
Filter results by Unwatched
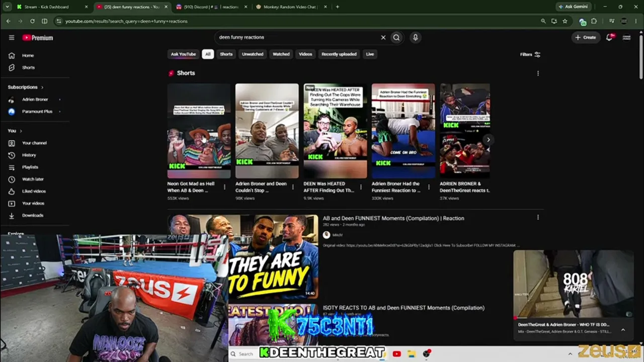[x=253, y=54]
